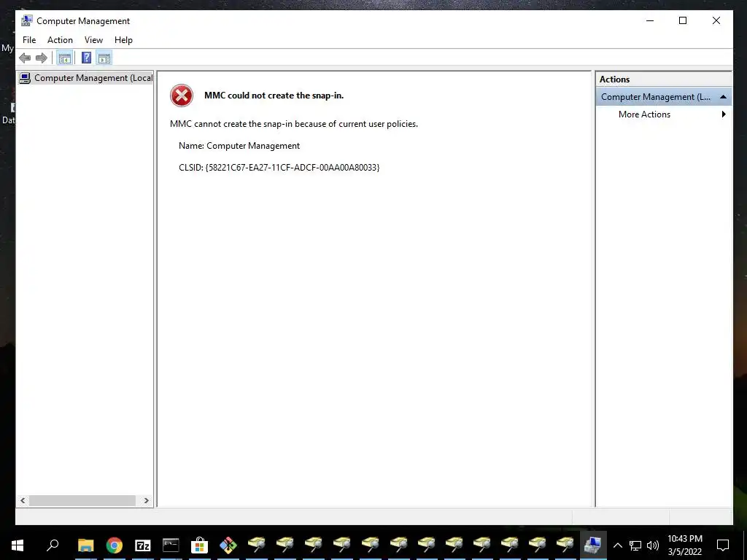
Task: Expand the More Actions submenu arrow
Action: [724, 114]
